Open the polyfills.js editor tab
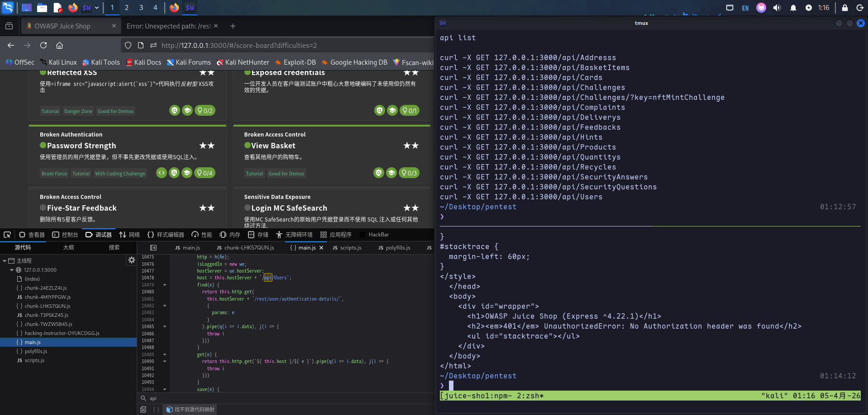The height and width of the screenshot is (415, 868). click(x=394, y=248)
